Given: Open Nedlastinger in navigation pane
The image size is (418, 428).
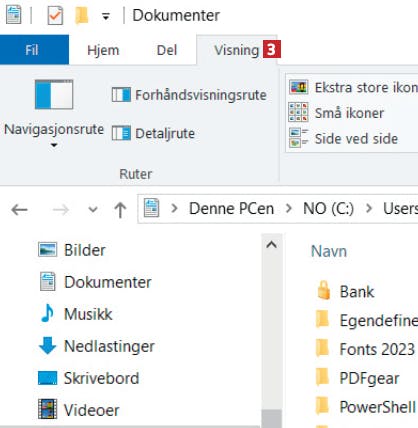Looking at the screenshot, I should (x=97, y=346).
